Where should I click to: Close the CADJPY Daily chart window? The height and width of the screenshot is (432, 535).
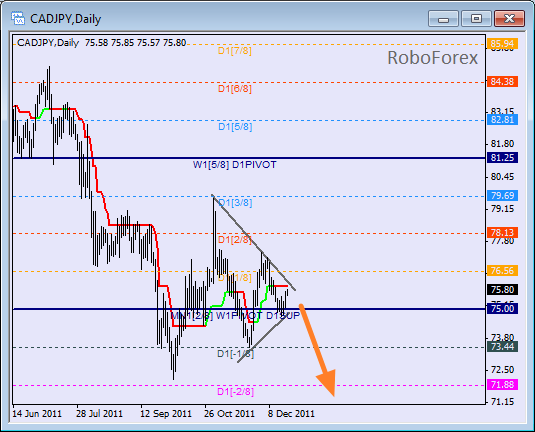pos(509,18)
